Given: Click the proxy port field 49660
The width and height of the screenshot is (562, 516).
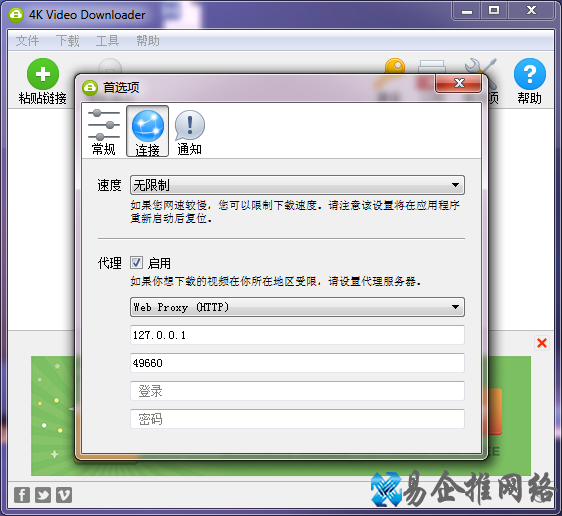Looking at the screenshot, I should (x=297, y=363).
